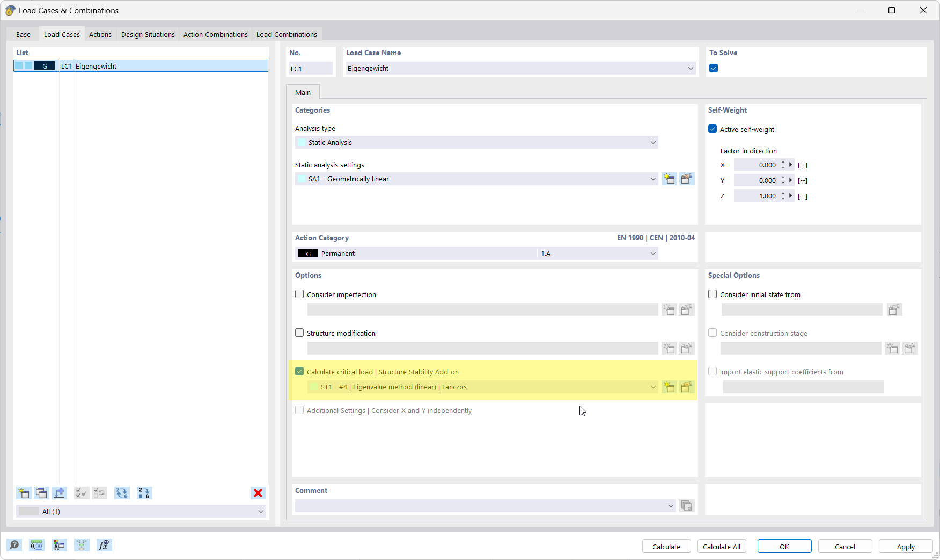Edit the ST1 stability analysis settings
The image size is (940, 560).
[x=687, y=387]
